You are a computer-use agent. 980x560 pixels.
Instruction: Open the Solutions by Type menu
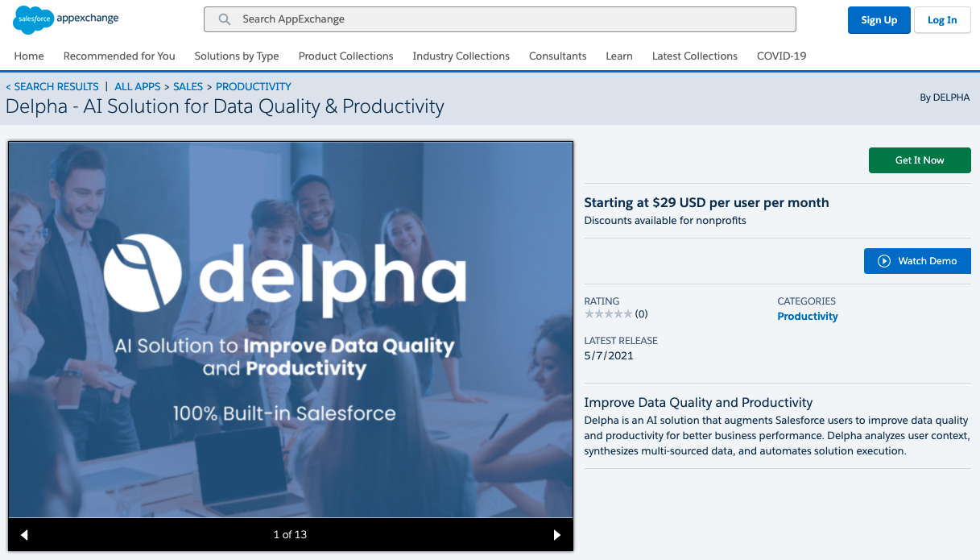coord(236,56)
